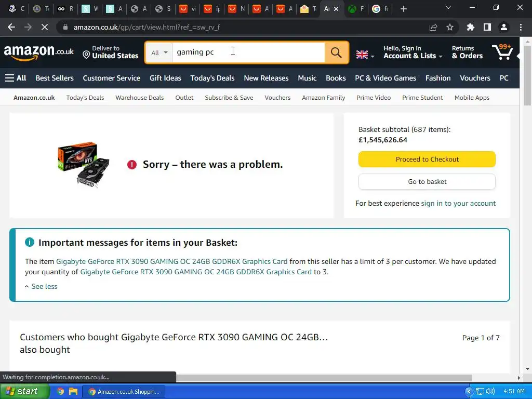Viewport: 532px width, 399px height.
Task: Open PC & Video Games in nav bar
Action: click(x=385, y=78)
